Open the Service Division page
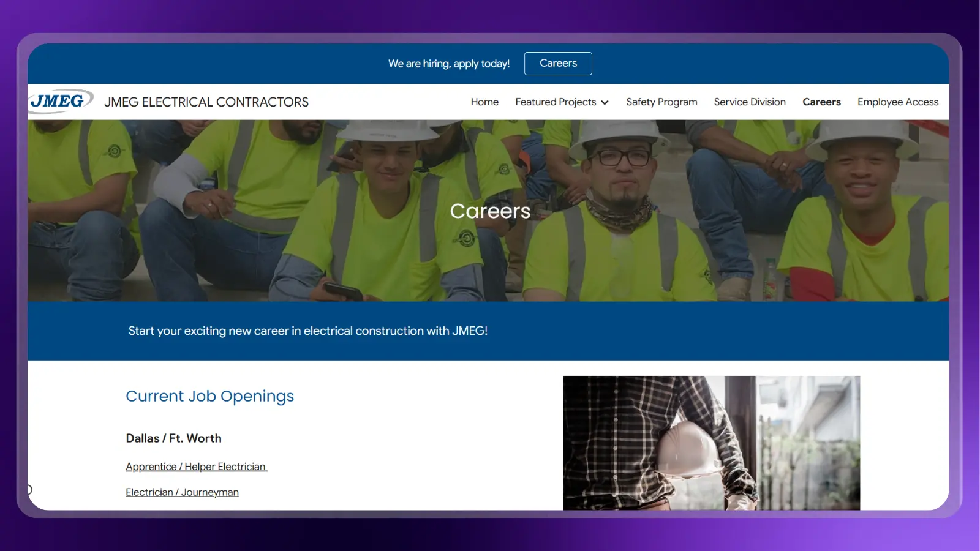Viewport: 980px width, 551px height. [750, 102]
